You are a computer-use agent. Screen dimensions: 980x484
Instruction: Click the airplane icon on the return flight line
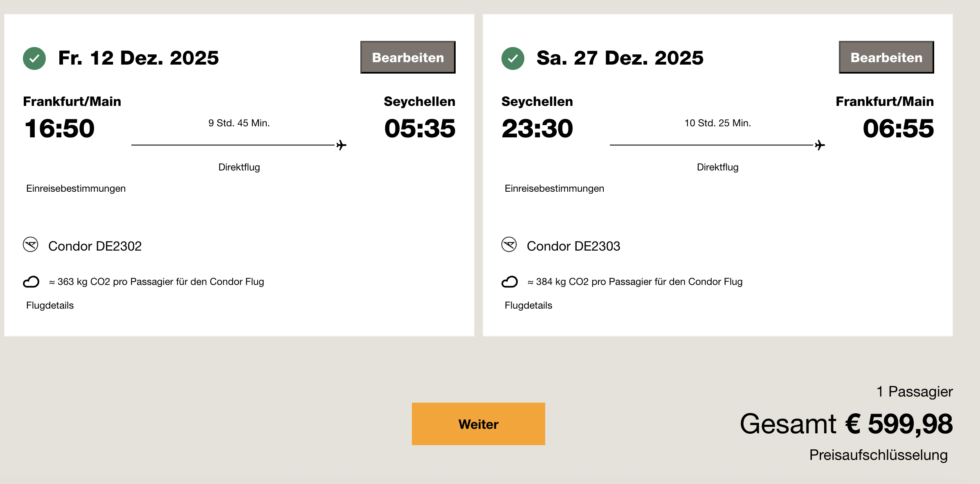[x=820, y=145]
